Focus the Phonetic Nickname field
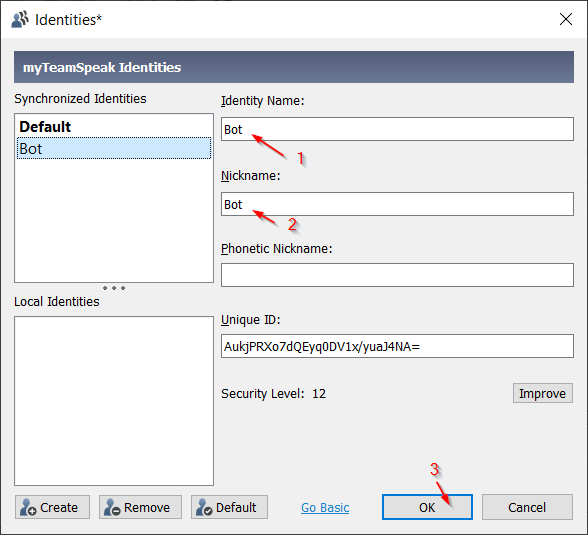Screen dimensions: 588x535 tap(397, 275)
